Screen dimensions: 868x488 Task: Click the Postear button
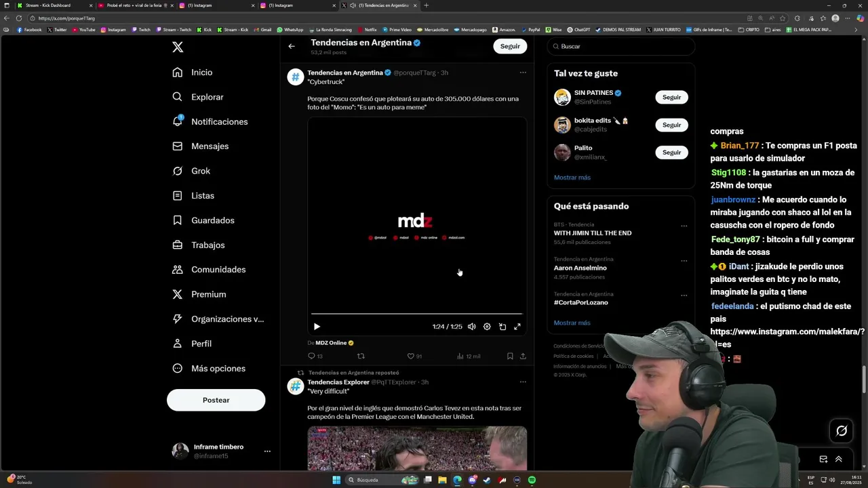click(216, 400)
